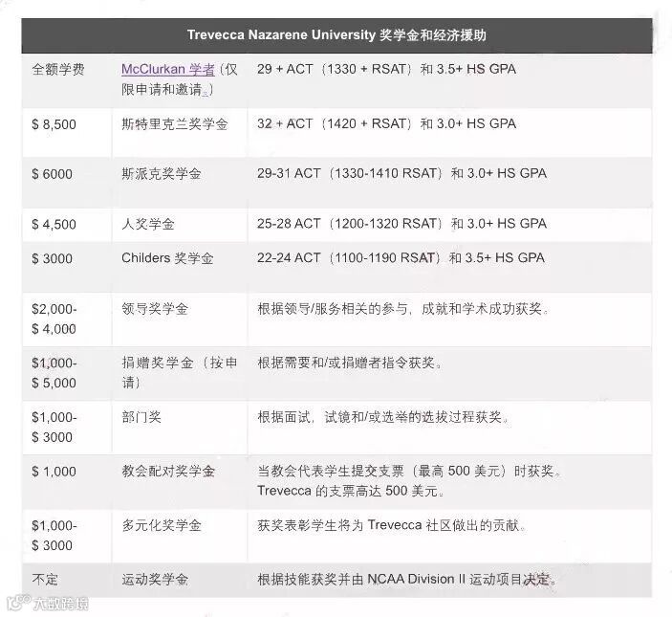Click the 22-24 ACT (1100-1190 RSAT) requirement
Viewport: 672px width, 617px height.
click(x=401, y=257)
